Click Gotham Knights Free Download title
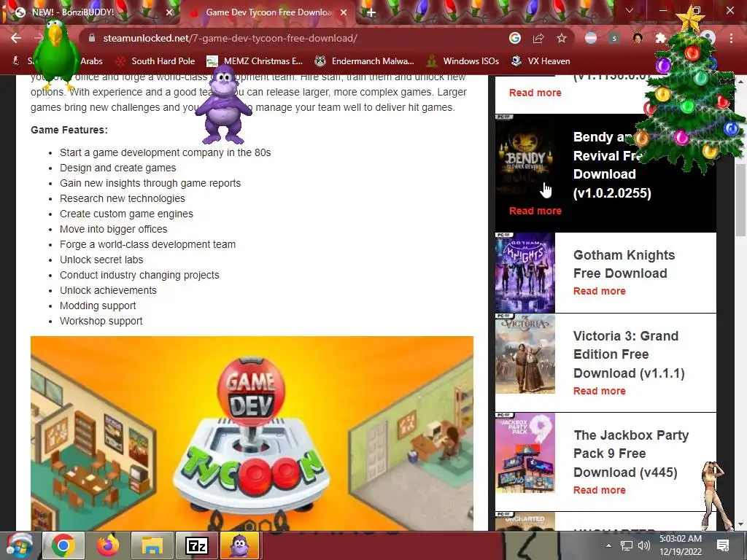This screenshot has height=560, width=747. [624, 264]
